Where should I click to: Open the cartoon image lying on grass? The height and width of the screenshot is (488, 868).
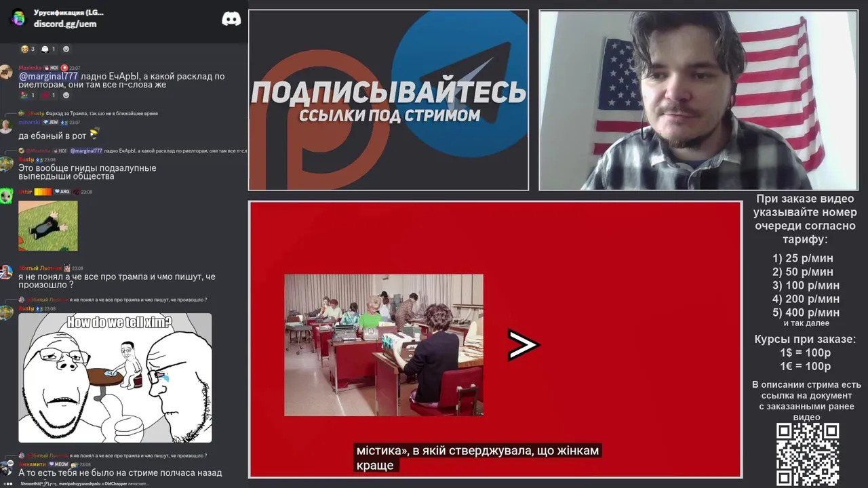point(47,226)
